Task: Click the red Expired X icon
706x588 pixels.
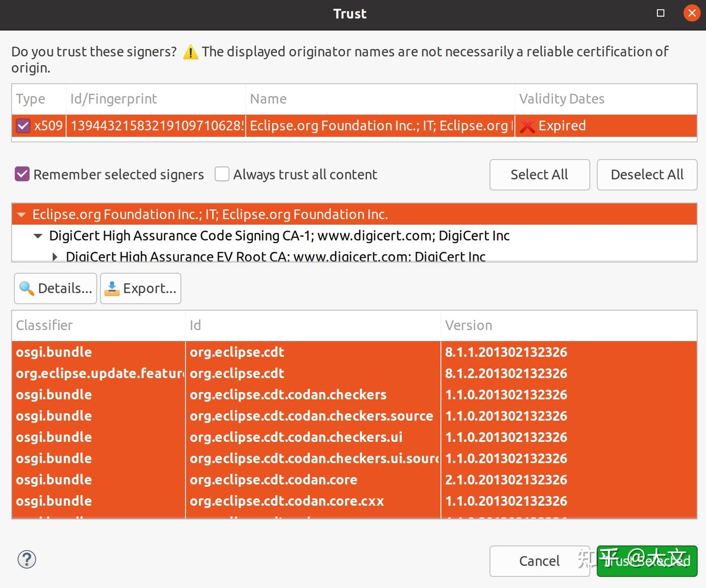Action: (x=527, y=126)
